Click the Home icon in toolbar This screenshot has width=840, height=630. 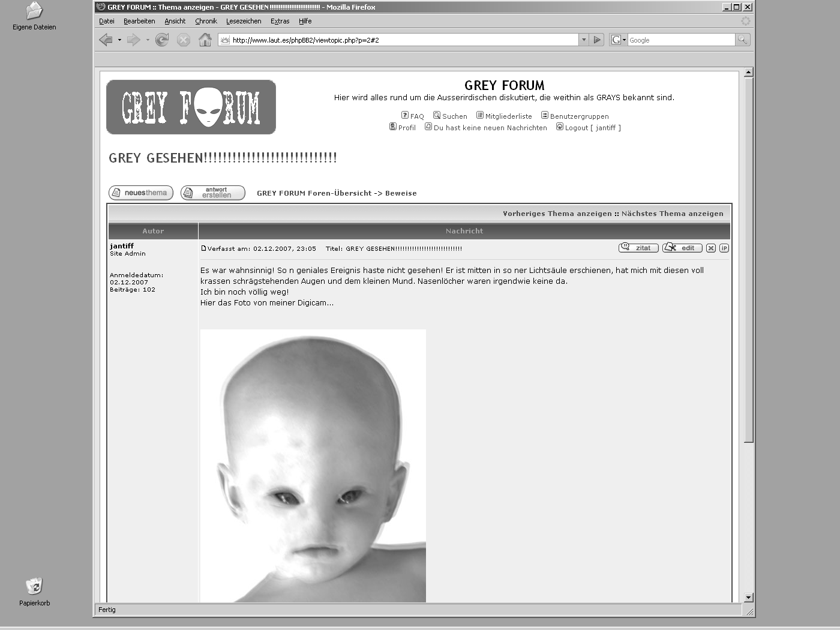[x=205, y=40]
